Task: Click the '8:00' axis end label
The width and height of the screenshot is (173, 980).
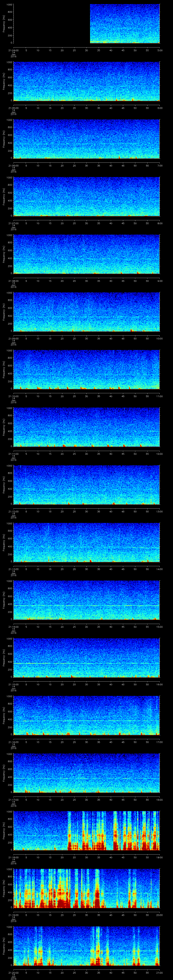Action: coord(160,223)
